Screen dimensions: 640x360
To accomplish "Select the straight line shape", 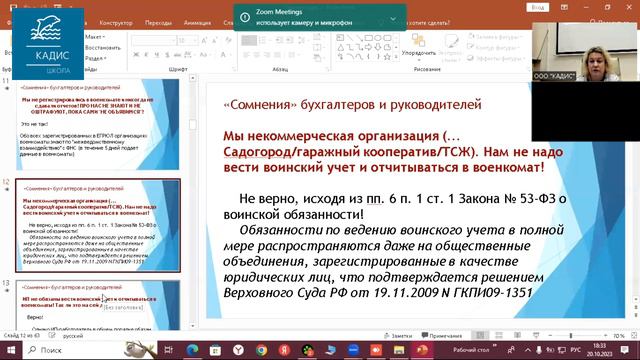I will coord(350,38).
